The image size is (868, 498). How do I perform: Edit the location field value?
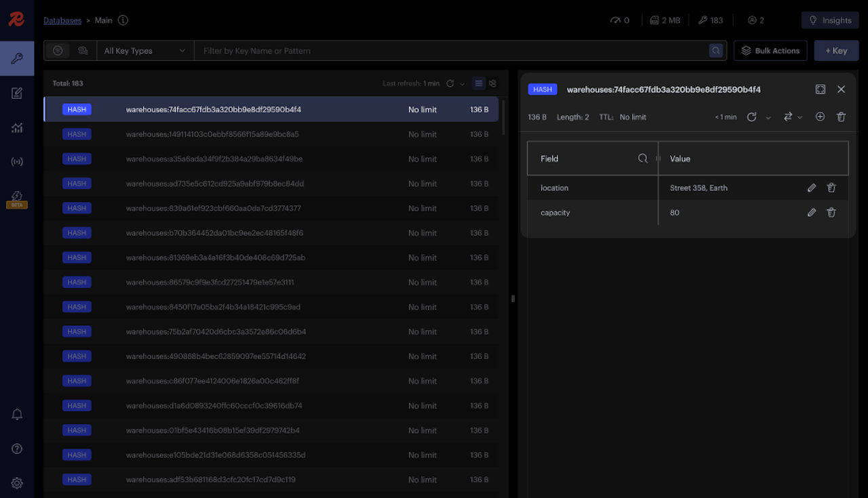click(x=812, y=188)
